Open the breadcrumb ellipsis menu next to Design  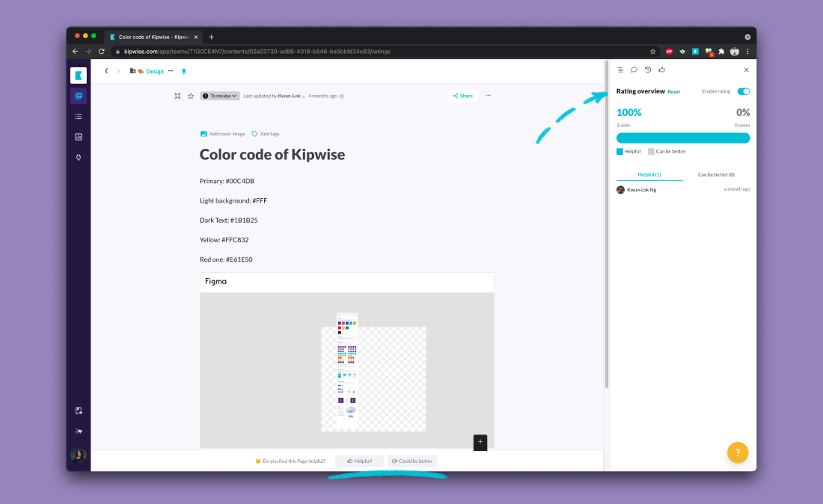170,71
